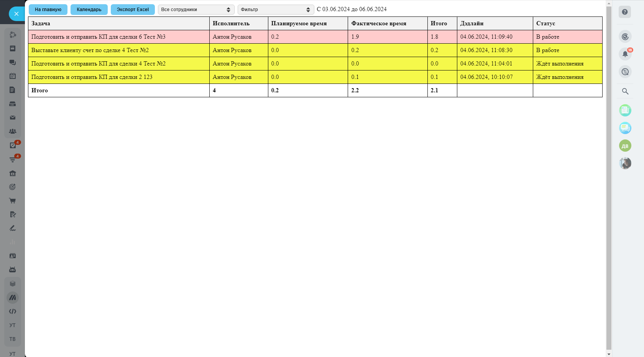Open the chat list icon under the bell
The image size is (644, 357).
coord(625,72)
